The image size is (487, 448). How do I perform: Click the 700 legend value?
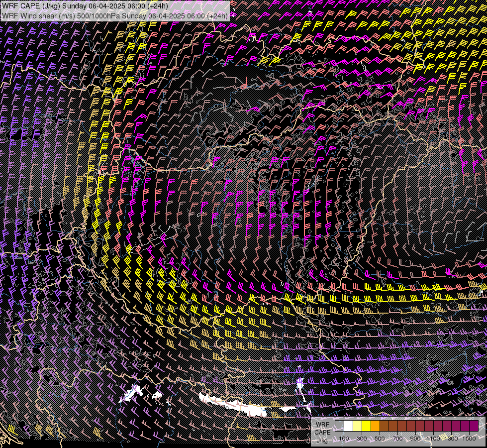(x=397, y=439)
